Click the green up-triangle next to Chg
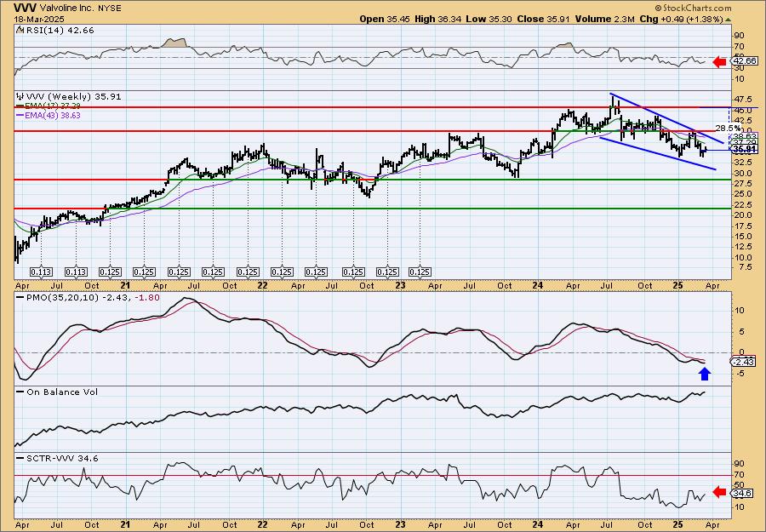 (x=728, y=20)
